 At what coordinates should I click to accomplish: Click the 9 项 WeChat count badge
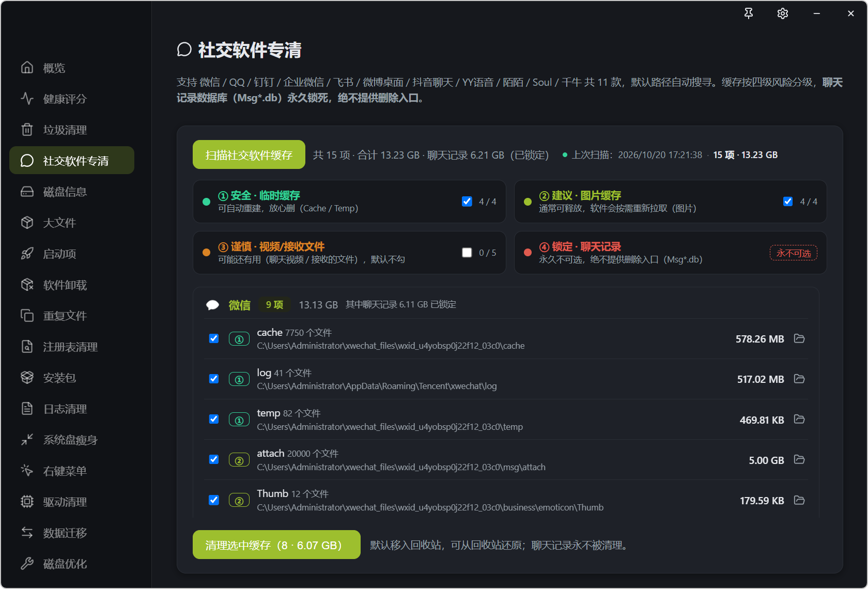coord(274,305)
